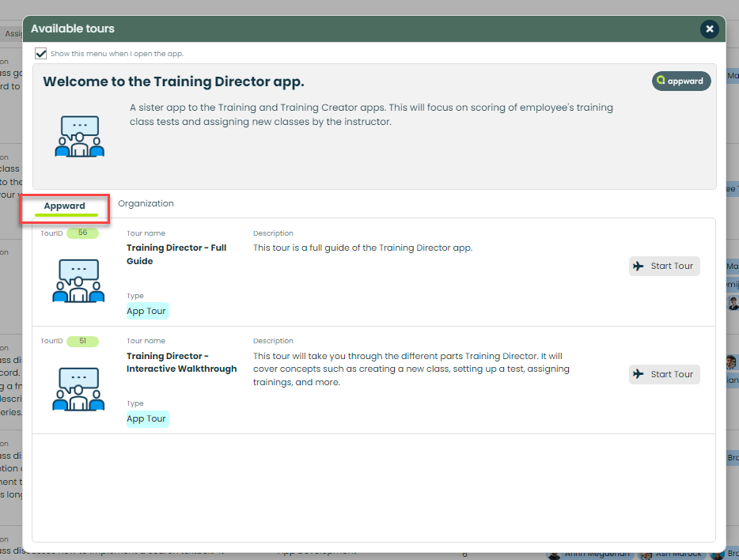Click the airplane icon on Interactive Walkthrough Start Tour

click(639, 374)
